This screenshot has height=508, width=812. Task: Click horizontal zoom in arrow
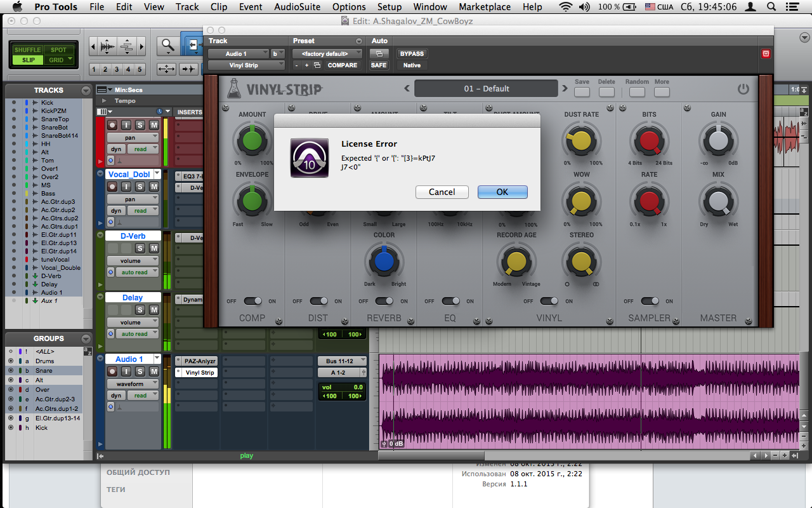142,47
